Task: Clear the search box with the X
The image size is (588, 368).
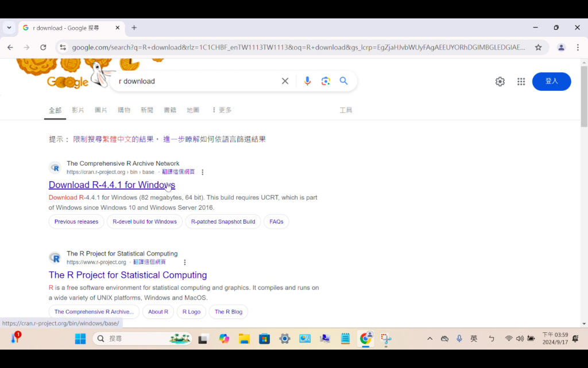Action: pos(285,81)
